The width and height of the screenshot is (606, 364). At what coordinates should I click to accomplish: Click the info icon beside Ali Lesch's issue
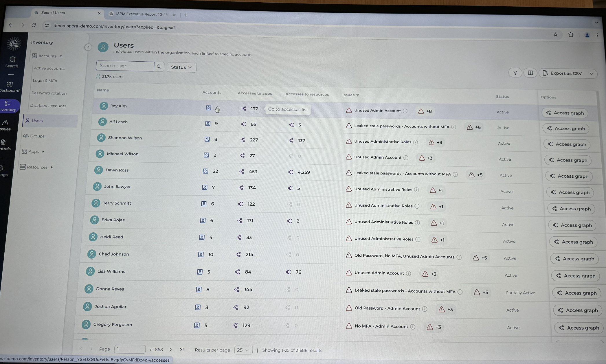(453, 127)
